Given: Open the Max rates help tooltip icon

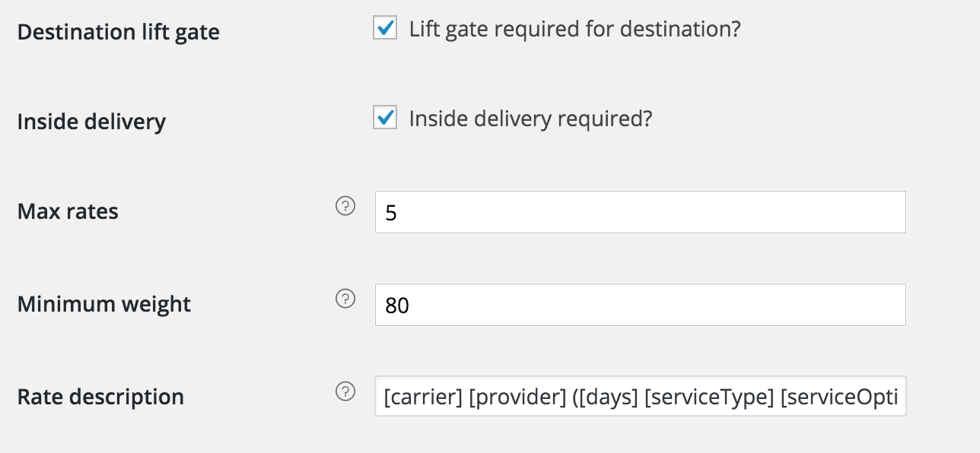Looking at the screenshot, I should [345, 206].
